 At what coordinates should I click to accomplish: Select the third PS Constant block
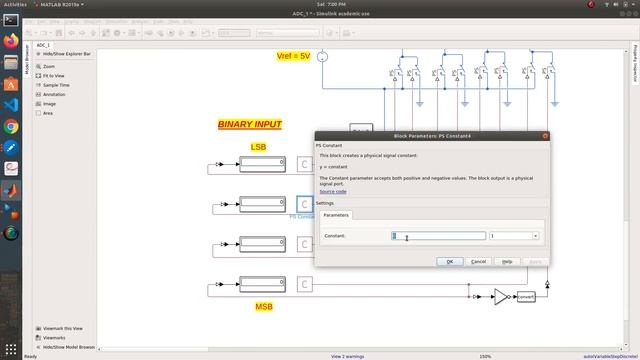coord(304,244)
